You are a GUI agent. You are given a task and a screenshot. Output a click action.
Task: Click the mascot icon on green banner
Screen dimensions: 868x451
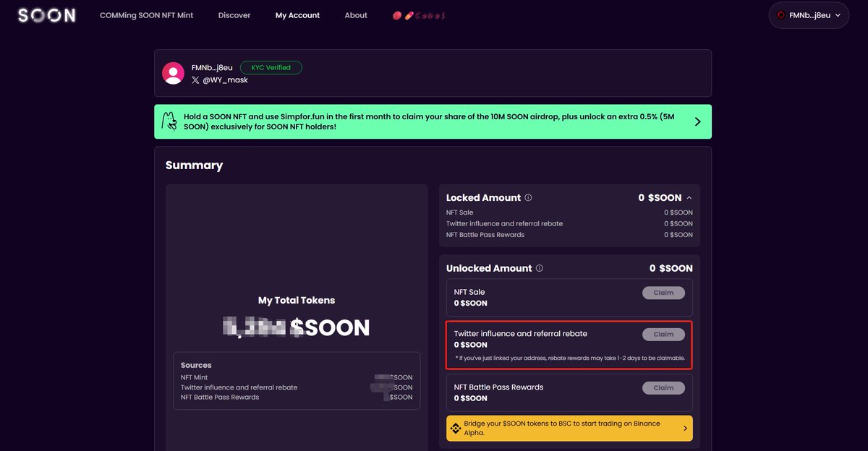pyautogui.click(x=169, y=121)
